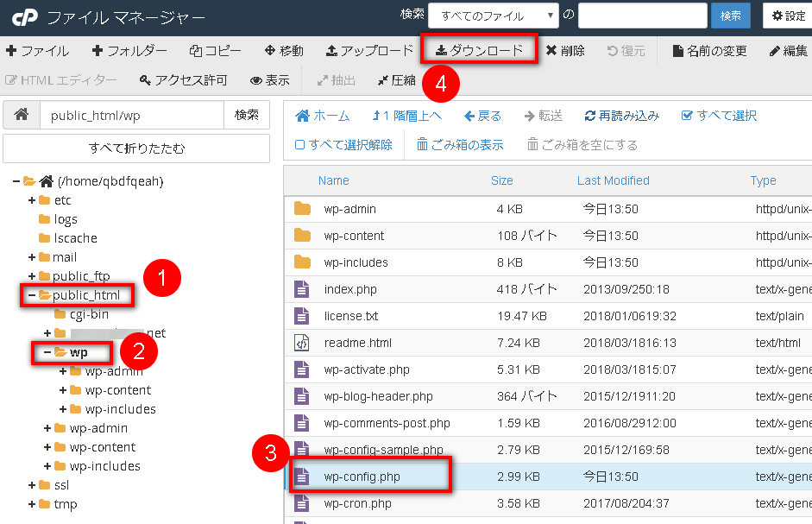Sort by Name column header
This screenshot has height=524, width=812.
point(333,180)
